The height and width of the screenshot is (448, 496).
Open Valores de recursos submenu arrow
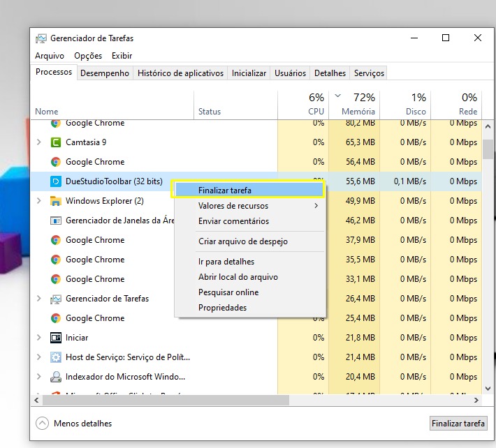point(316,206)
